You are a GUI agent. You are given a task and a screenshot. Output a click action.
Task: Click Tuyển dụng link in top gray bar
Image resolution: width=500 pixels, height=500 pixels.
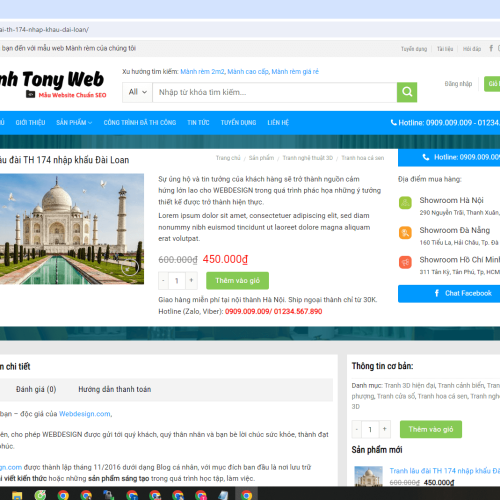[x=414, y=49]
